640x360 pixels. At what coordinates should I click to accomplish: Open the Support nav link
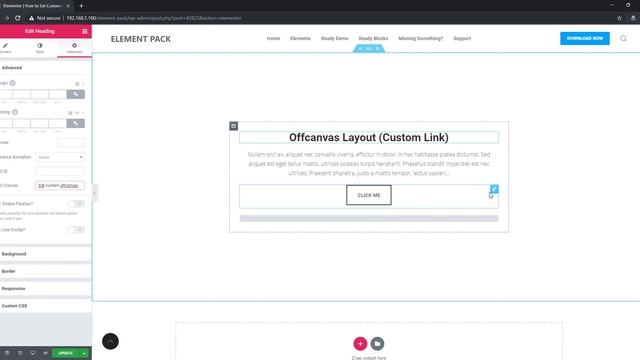[462, 38]
